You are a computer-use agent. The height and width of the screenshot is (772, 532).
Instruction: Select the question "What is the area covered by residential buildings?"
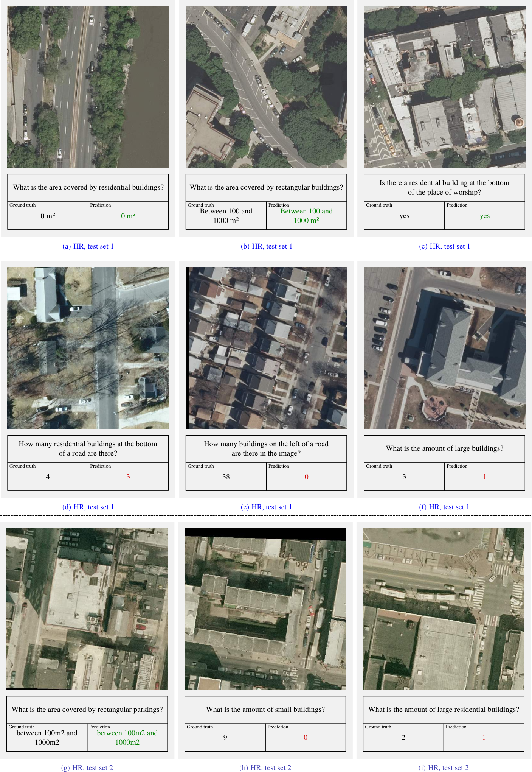point(88,187)
